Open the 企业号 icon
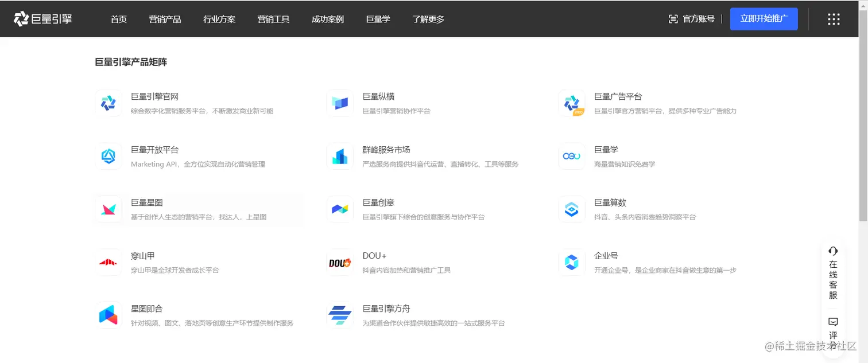 pyautogui.click(x=572, y=262)
